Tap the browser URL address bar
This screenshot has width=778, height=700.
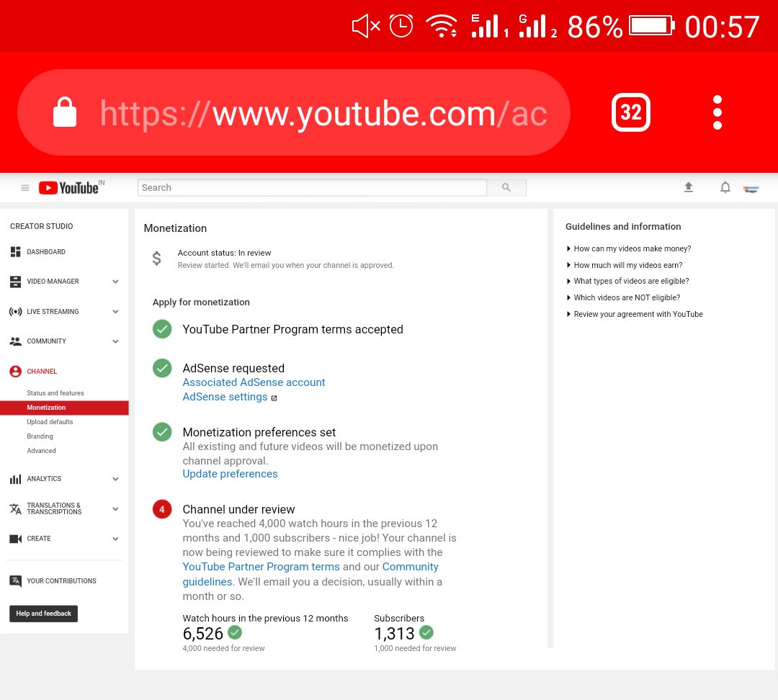pyautogui.click(x=294, y=112)
